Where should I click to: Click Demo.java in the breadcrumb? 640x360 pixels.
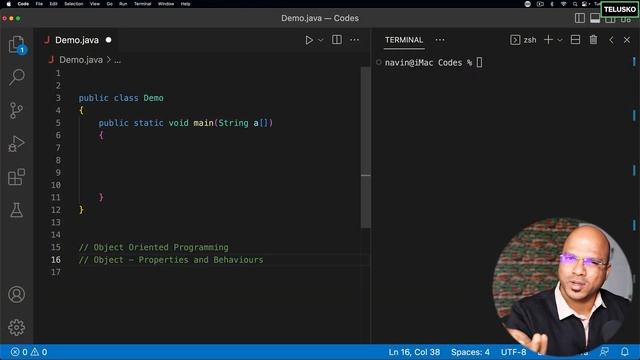click(x=81, y=60)
